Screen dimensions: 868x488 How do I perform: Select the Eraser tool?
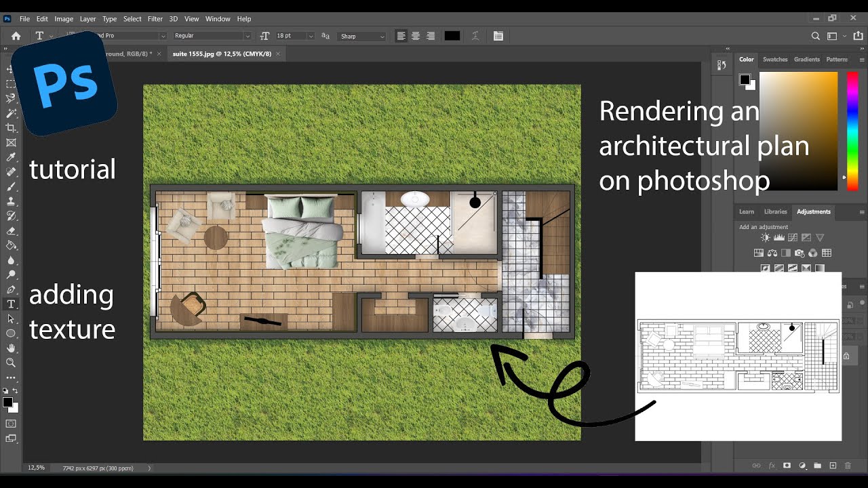tap(11, 231)
